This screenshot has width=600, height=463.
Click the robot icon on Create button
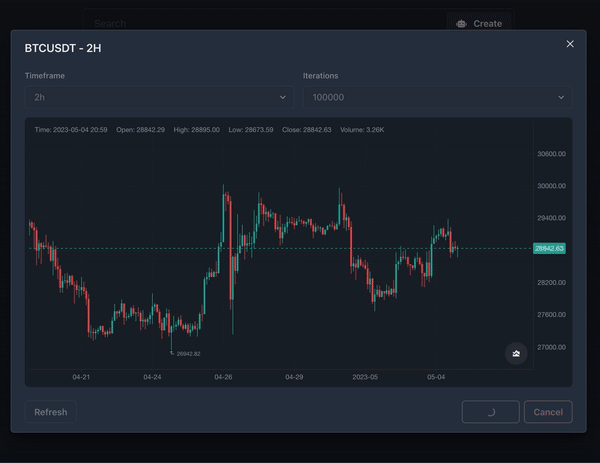click(x=461, y=24)
